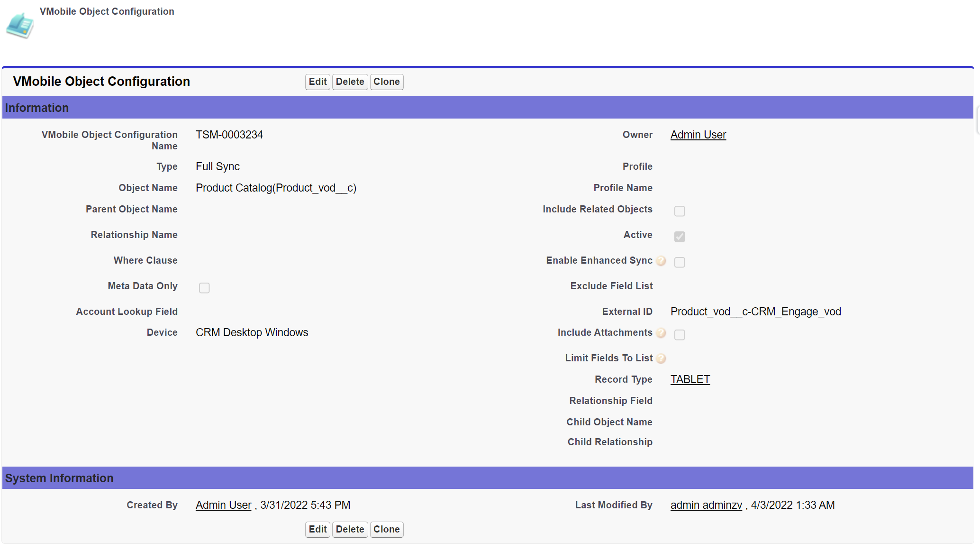
Task: Toggle the Include Attachments checkbox
Action: tap(680, 335)
